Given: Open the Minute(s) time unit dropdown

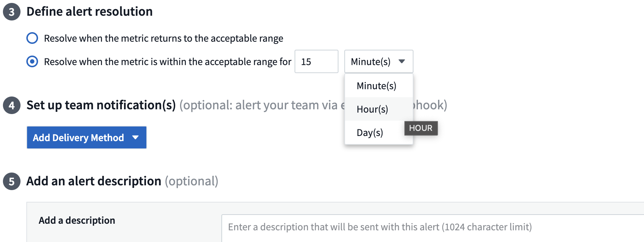Looking at the screenshot, I should tap(378, 61).
